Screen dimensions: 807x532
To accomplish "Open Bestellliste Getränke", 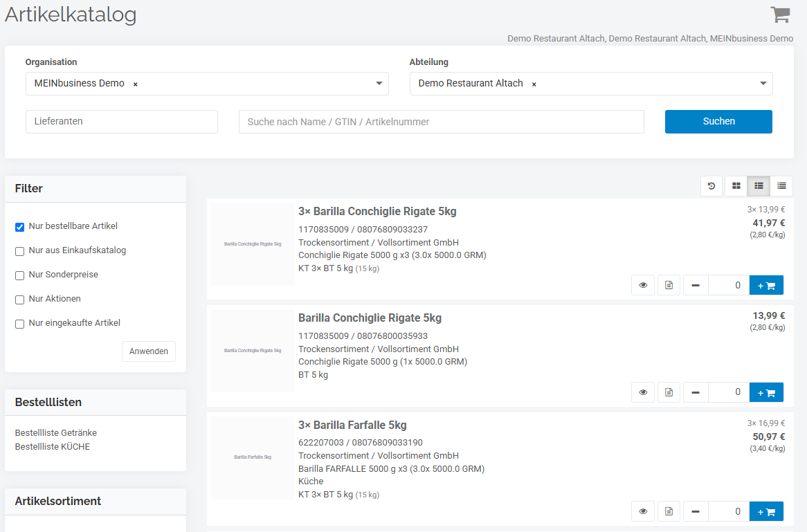I will [55, 432].
